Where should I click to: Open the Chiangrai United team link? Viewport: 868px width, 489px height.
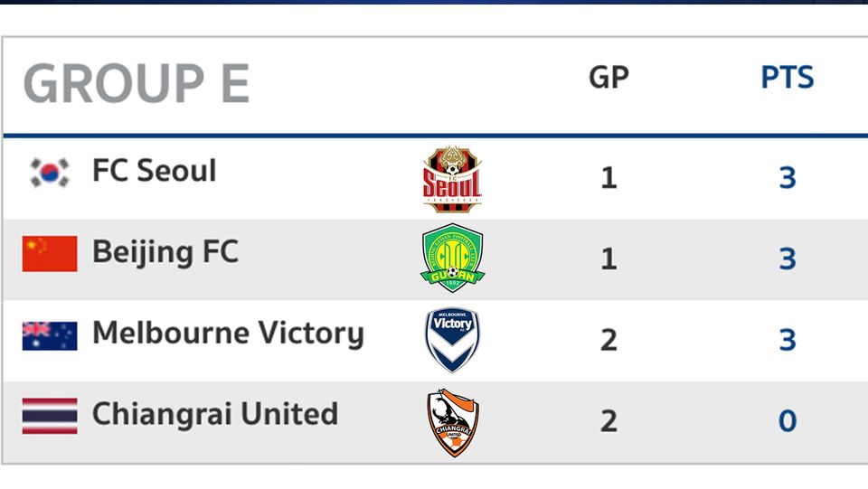click(x=215, y=414)
